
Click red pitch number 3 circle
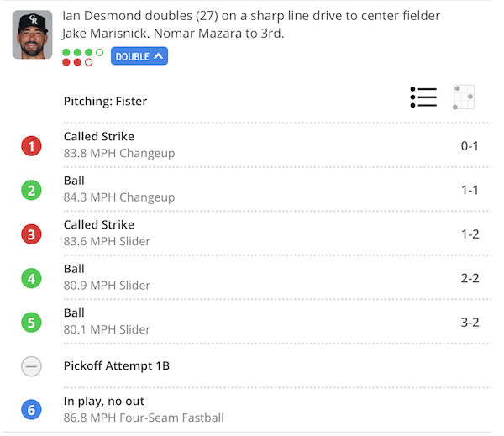point(31,234)
